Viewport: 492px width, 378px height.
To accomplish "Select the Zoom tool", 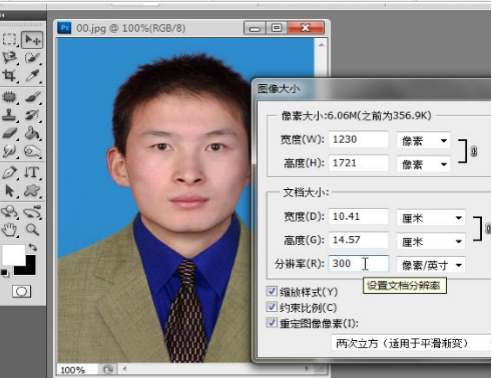I will pos(32,230).
